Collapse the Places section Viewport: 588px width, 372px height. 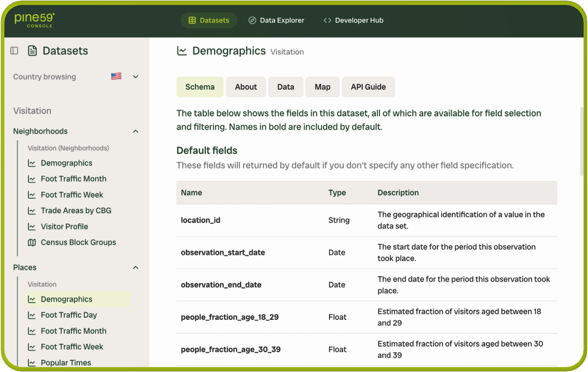click(x=136, y=267)
